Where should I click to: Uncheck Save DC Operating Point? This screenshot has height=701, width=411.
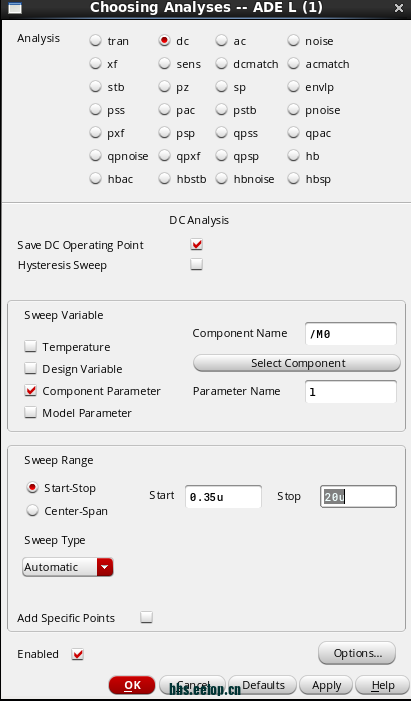[196, 245]
